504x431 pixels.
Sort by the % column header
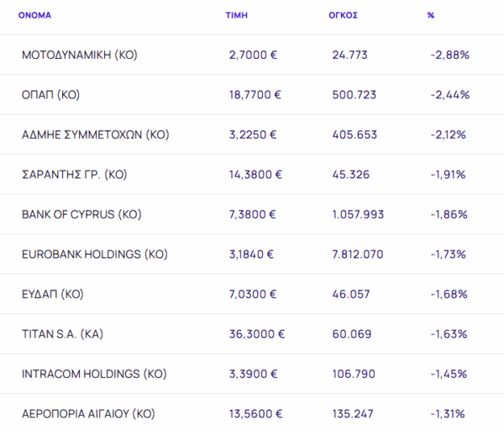click(431, 15)
